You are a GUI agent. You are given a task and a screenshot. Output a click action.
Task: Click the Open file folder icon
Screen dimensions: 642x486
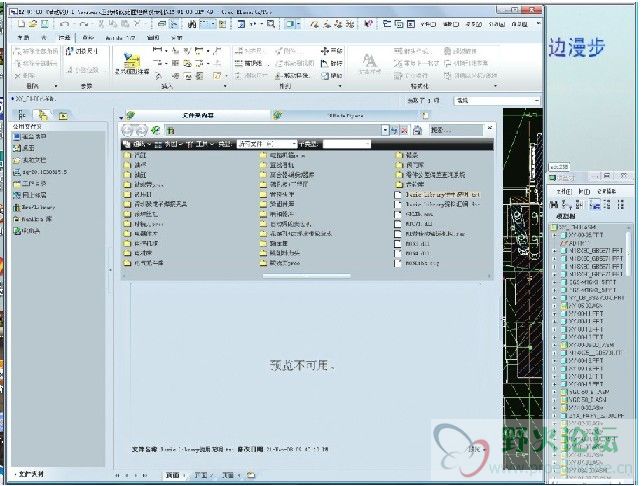33,24
